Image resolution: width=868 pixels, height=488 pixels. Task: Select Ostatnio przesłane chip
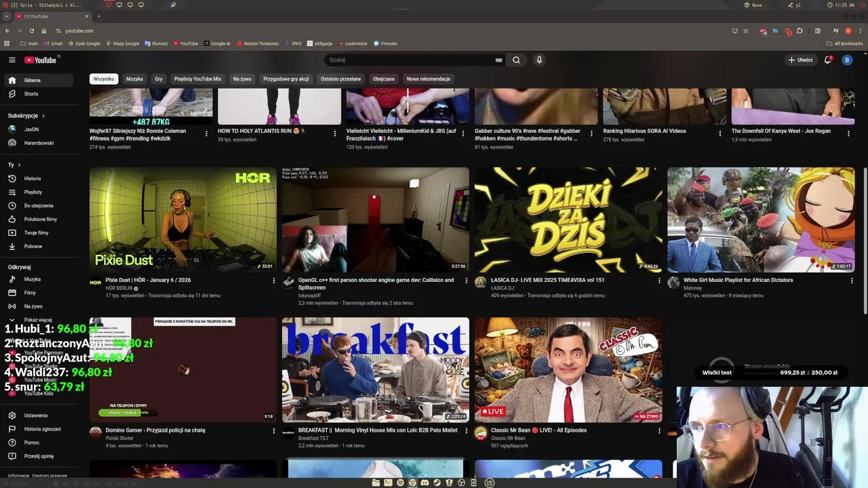point(340,79)
